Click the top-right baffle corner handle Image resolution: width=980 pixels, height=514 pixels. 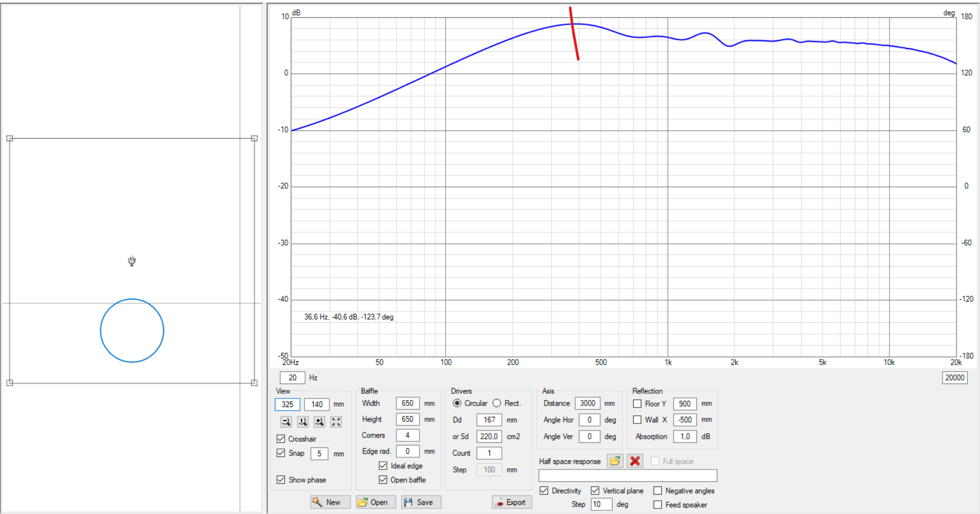point(254,139)
